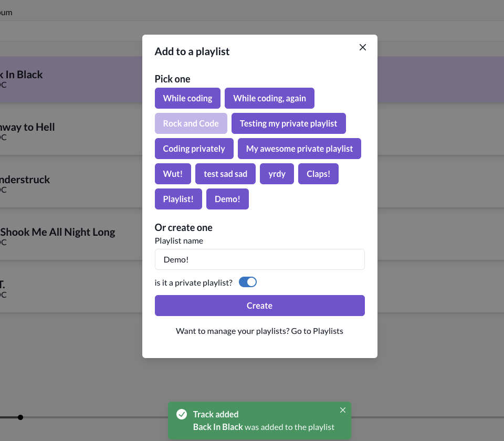Open the Go to Playlists link

317,331
